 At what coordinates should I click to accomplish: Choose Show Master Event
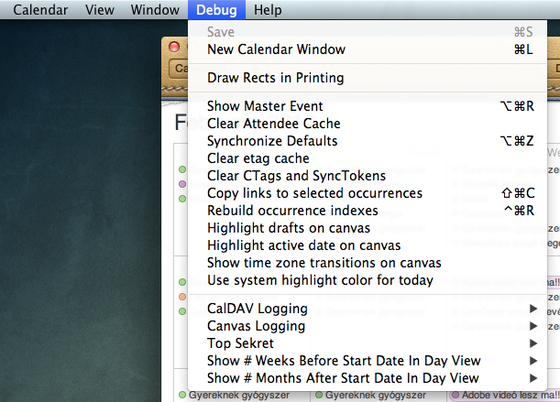tap(367, 106)
